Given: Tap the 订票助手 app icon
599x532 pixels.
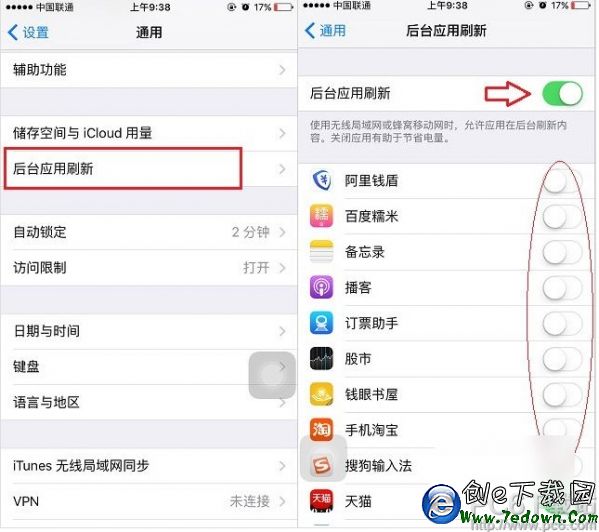Looking at the screenshot, I should coord(321,323).
